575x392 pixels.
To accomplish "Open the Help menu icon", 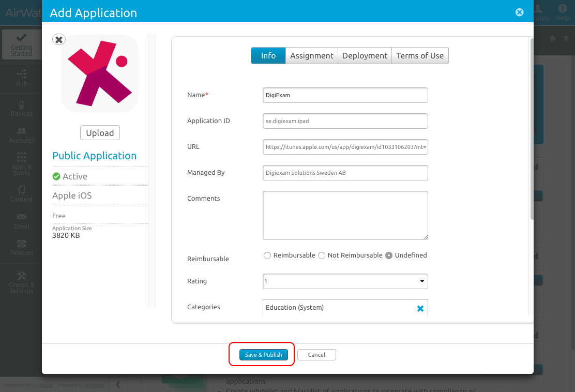I will (562, 12).
